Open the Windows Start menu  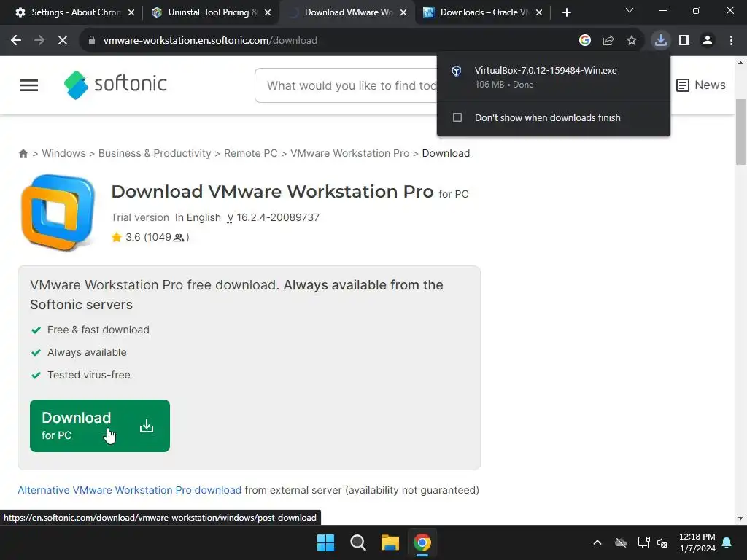(326, 542)
